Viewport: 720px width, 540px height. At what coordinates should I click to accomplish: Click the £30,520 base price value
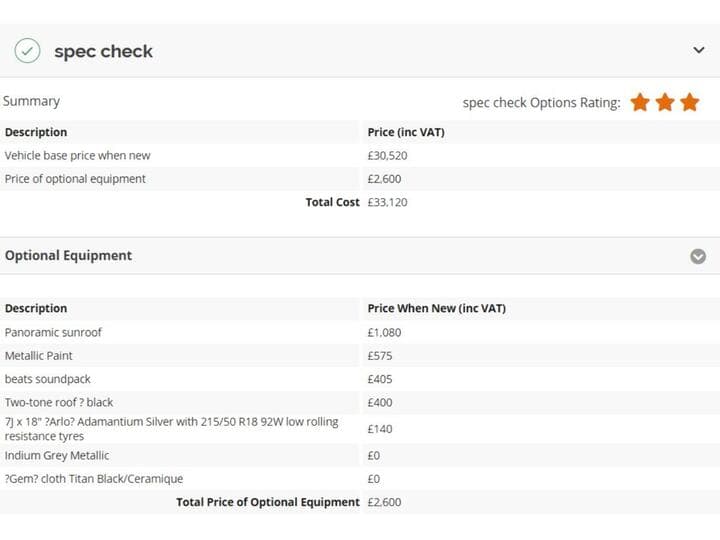pos(387,156)
